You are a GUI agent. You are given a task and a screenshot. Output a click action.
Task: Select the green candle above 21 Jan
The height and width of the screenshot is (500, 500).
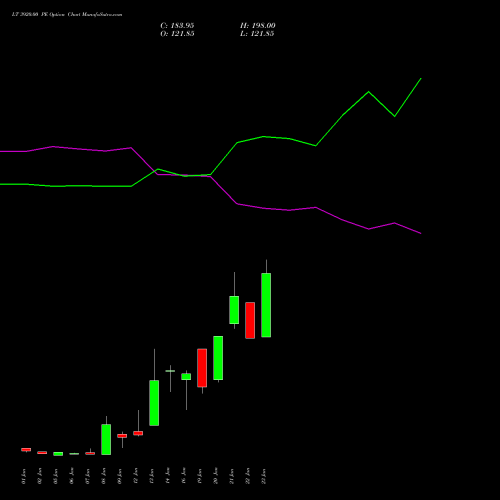[x=234, y=310]
